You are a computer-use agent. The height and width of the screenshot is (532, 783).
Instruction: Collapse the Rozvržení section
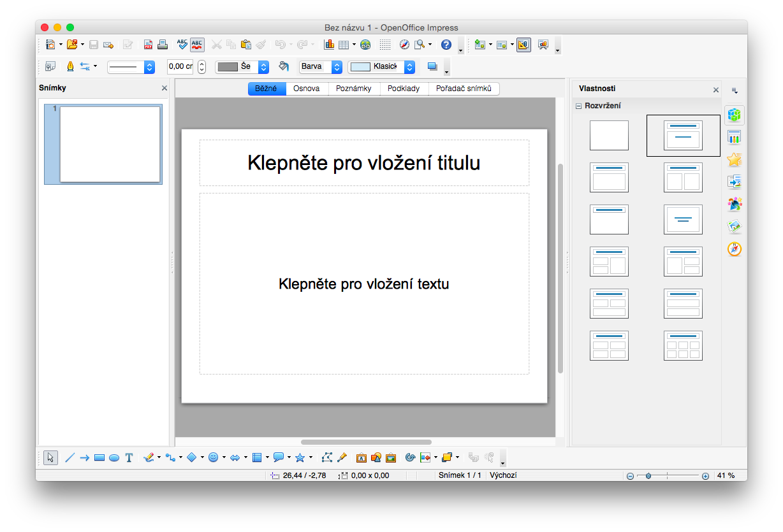pos(579,106)
